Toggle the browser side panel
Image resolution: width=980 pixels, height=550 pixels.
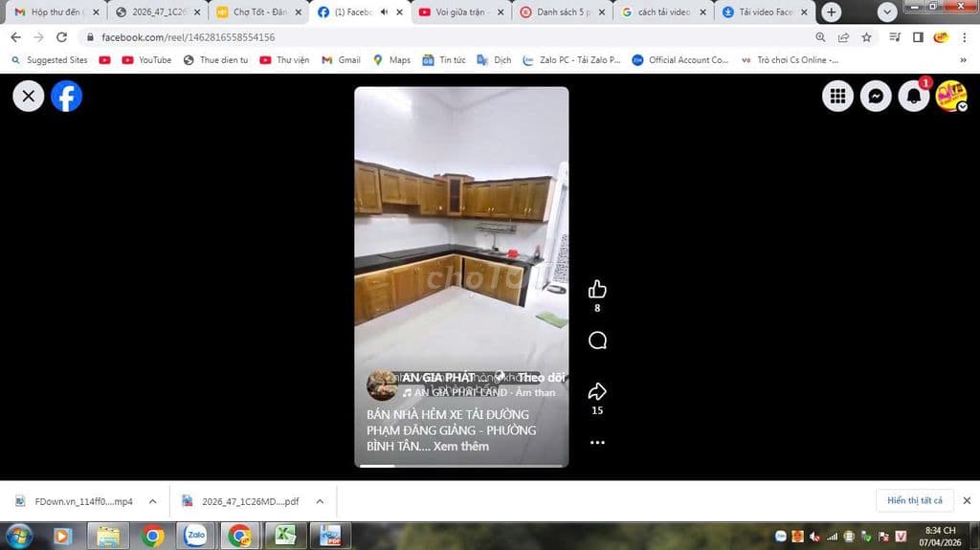click(x=918, y=37)
